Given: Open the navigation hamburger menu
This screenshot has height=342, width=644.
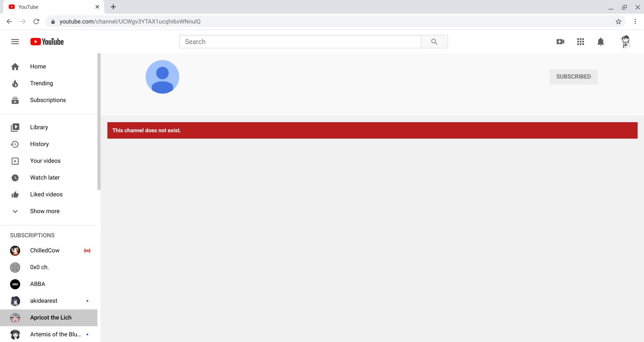Looking at the screenshot, I should [15, 41].
